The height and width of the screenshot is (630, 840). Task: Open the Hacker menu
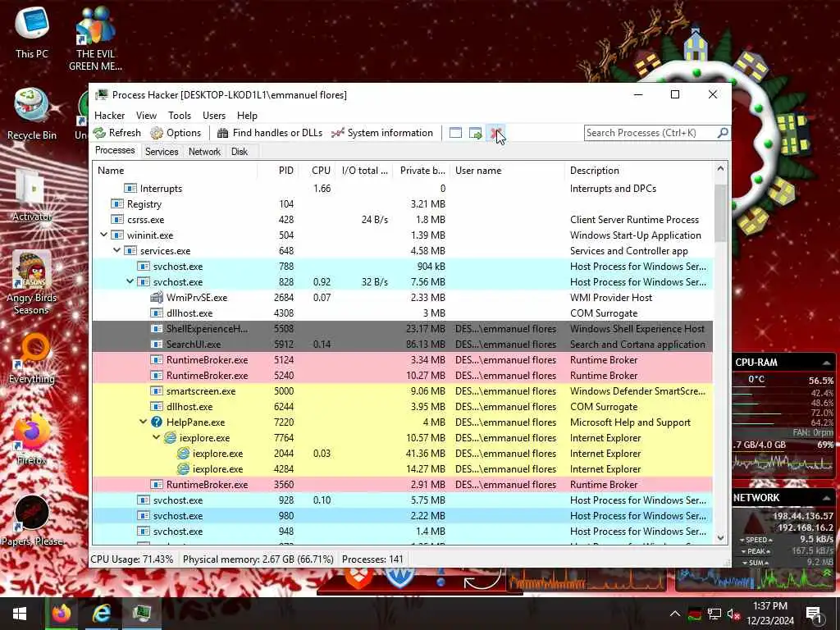click(x=109, y=116)
